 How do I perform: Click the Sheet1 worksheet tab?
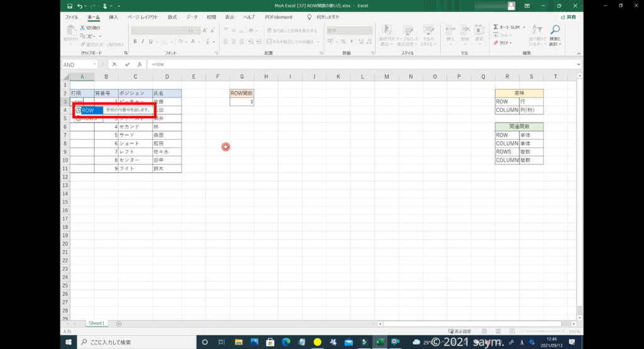pos(96,323)
